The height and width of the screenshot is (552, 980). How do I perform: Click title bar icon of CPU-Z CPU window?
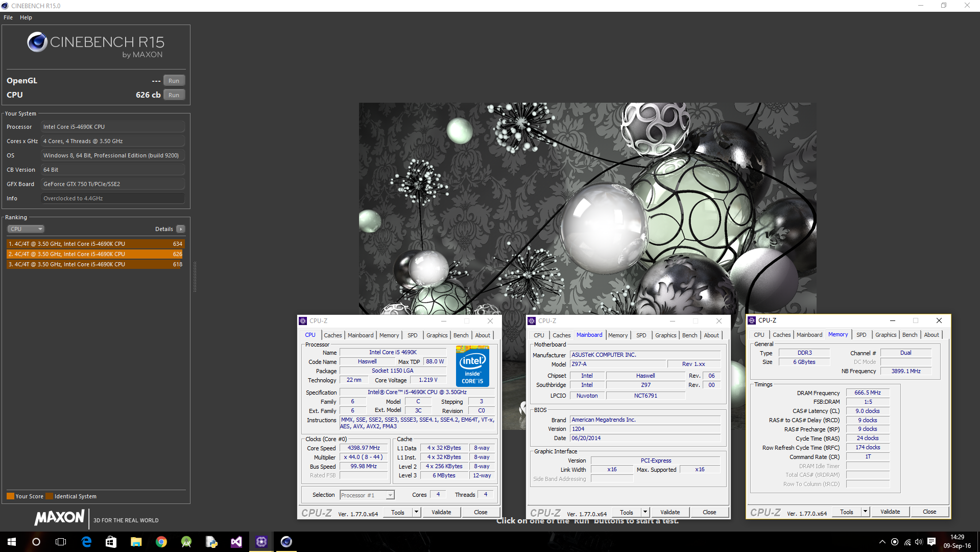(x=303, y=321)
